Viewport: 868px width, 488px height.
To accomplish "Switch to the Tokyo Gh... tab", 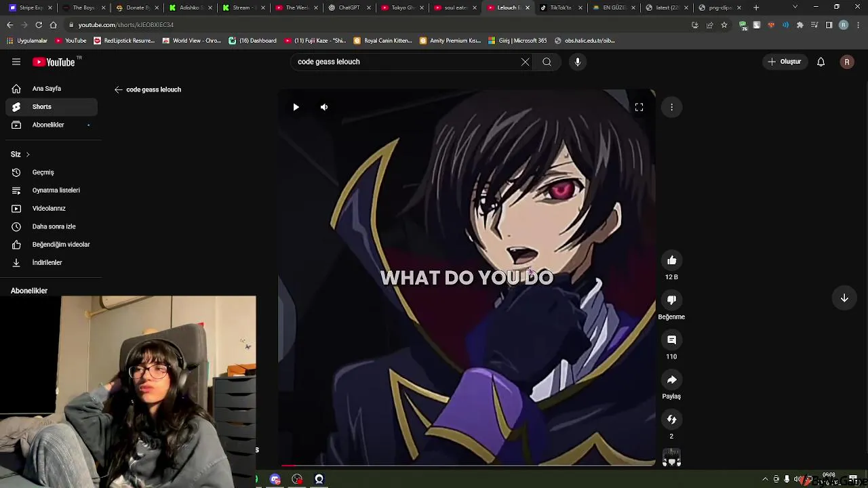I will (403, 7).
